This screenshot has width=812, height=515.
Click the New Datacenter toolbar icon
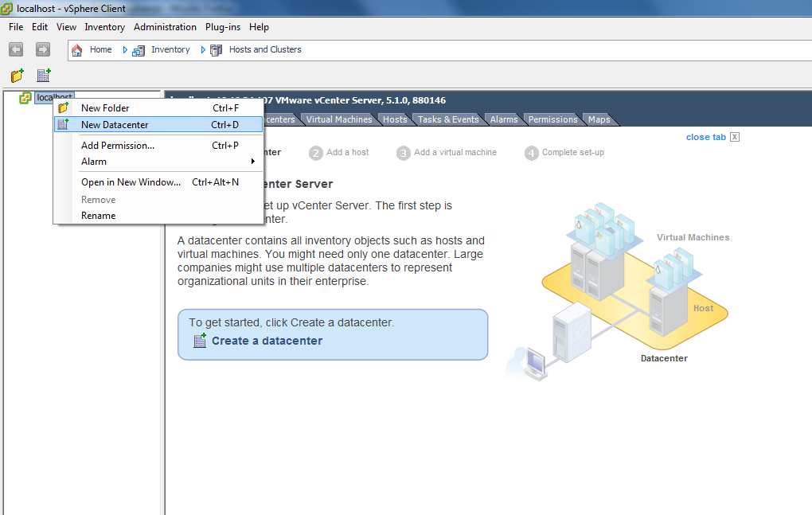tap(44, 76)
